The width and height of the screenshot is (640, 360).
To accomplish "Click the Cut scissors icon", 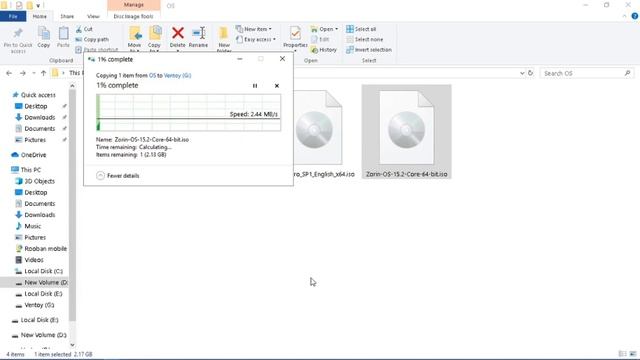I will pos(79,29).
